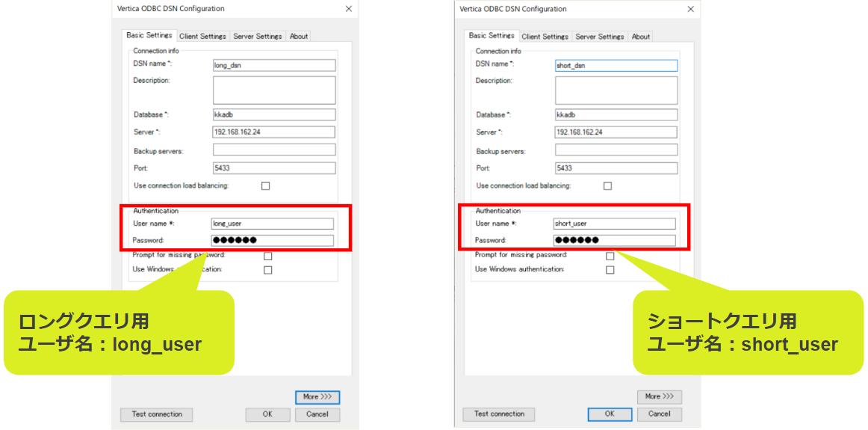This screenshot has height=430, width=868.
Task: Expand More >>> options in long_dsn dialog
Action: tap(317, 397)
